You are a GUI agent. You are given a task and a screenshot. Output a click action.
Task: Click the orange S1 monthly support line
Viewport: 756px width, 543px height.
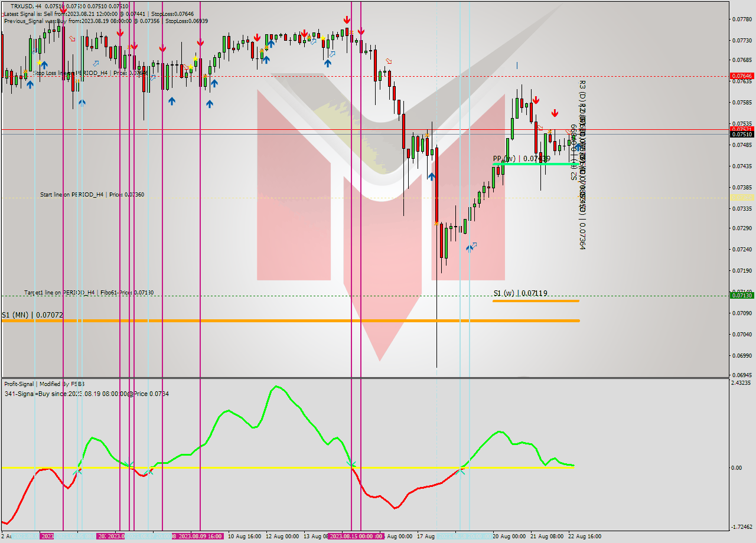coord(236,320)
